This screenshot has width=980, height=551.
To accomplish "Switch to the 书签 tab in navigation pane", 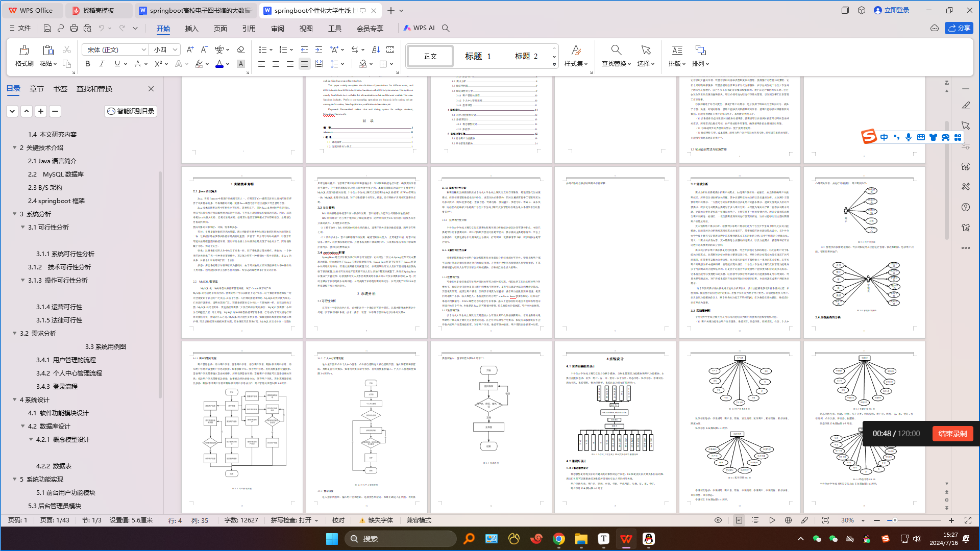I will [60, 89].
